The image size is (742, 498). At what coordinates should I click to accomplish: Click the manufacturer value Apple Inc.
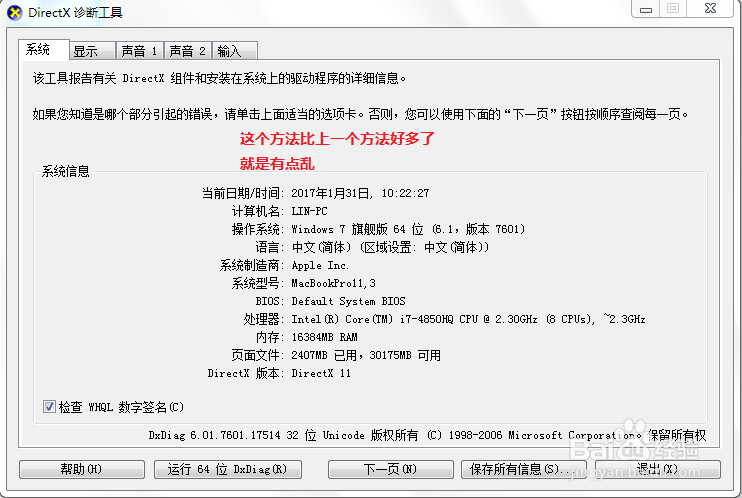coord(320,265)
